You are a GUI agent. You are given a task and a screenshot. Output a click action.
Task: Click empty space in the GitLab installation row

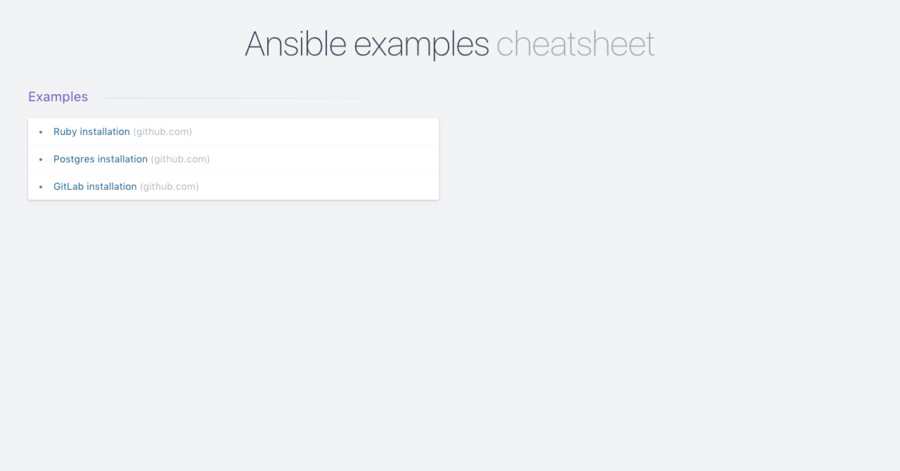pyautogui.click(x=320, y=186)
